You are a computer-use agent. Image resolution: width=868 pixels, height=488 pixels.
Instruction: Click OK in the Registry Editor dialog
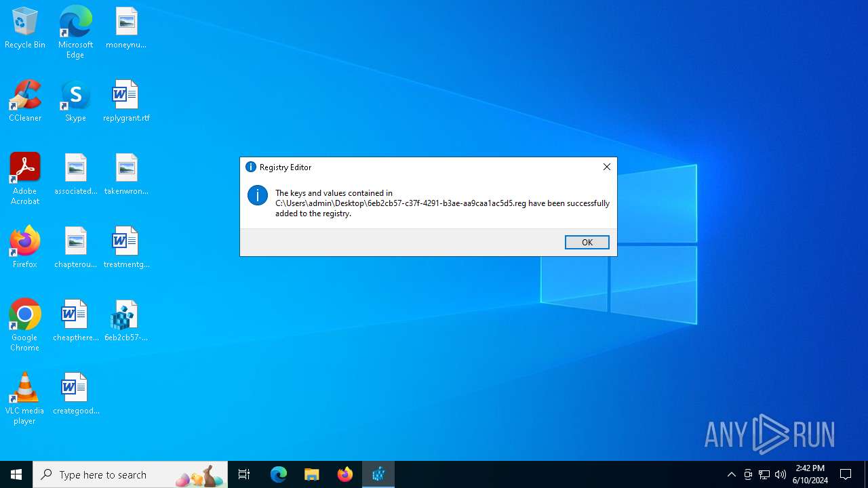tap(587, 242)
